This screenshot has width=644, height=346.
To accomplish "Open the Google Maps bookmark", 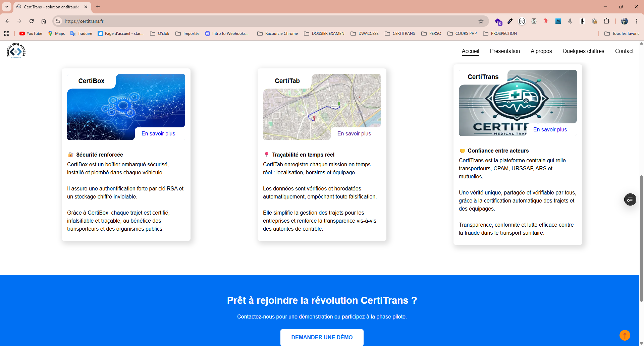I will click(x=56, y=34).
